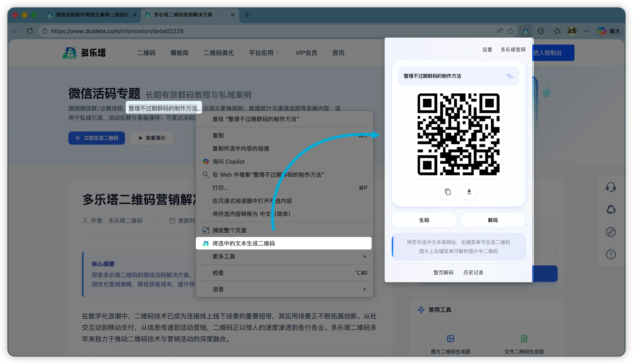Viewport: 633px width, 364px height.
Task: Copy the generated QR code image
Action: (x=448, y=192)
